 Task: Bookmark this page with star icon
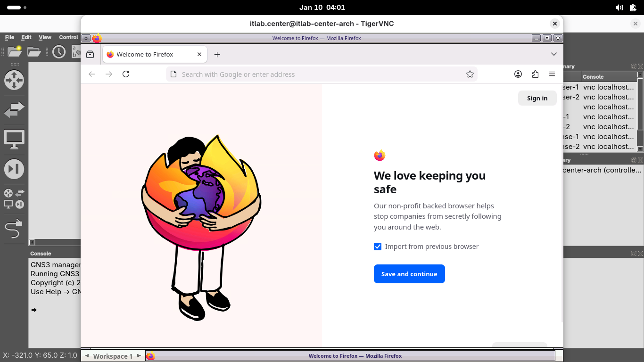470,74
